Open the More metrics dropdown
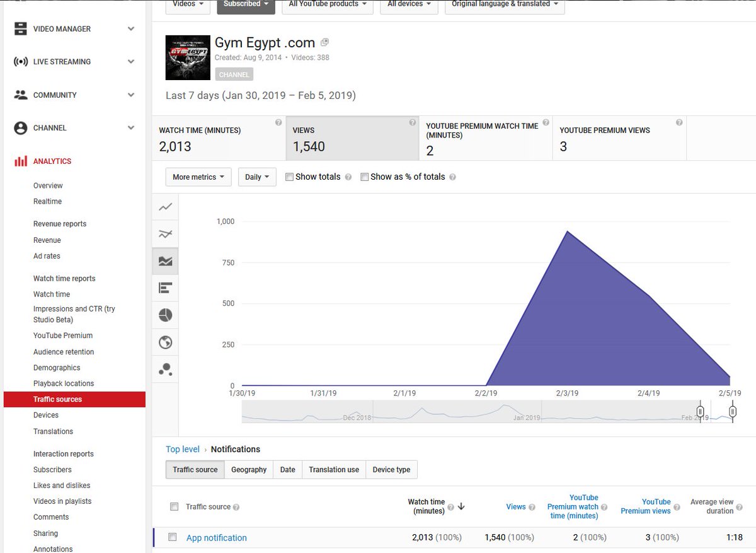756x553 pixels. [x=198, y=177]
